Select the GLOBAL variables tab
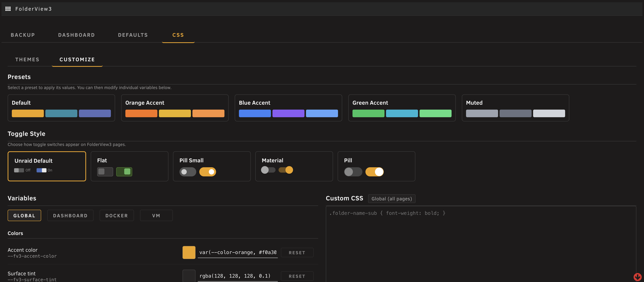Viewport: 644px width, 282px height. (x=24, y=215)
